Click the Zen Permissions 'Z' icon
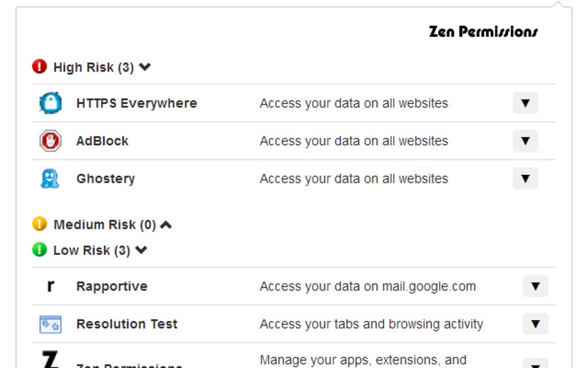 50,361
